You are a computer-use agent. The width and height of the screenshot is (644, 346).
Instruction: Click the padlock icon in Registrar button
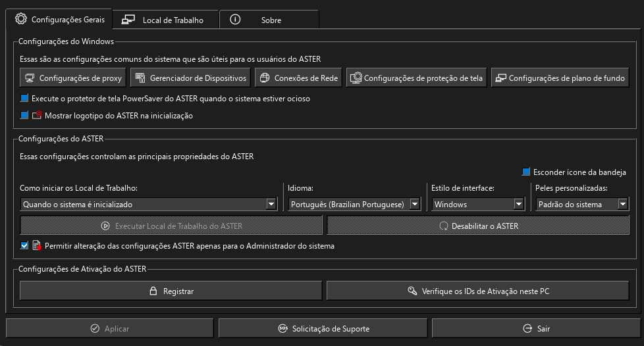[153, 291]
